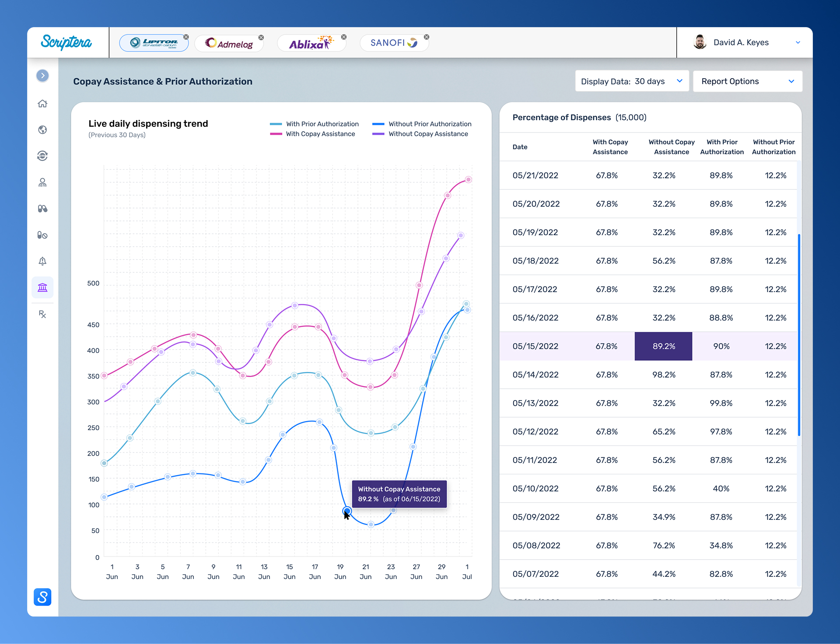840x644 pixels.
Task: Open the Home icon in sidebar
Action: coord(42,104)
